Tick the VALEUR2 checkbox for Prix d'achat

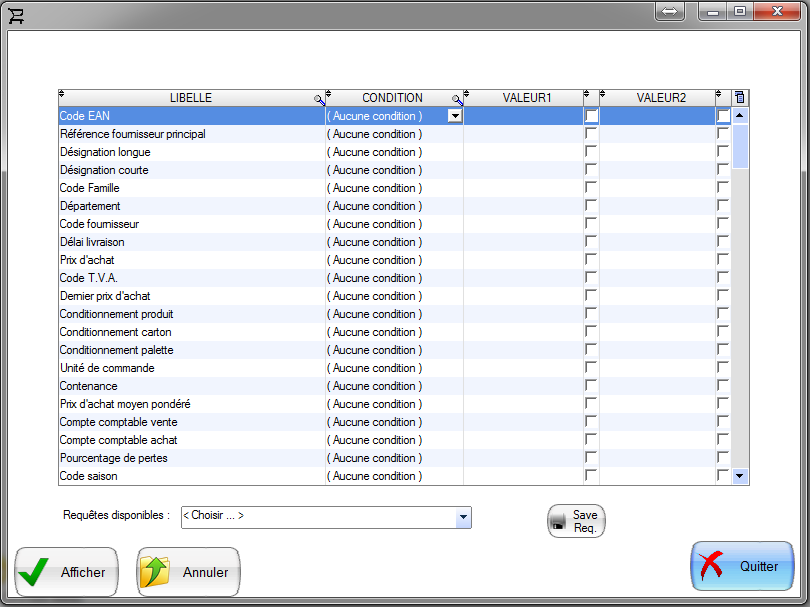(x=723, y=260)
